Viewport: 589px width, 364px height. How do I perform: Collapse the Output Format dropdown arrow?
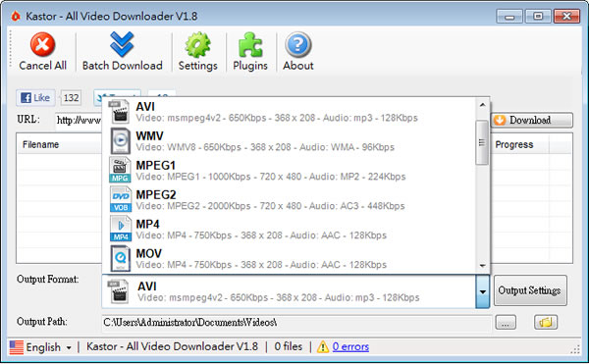[483, 291]
